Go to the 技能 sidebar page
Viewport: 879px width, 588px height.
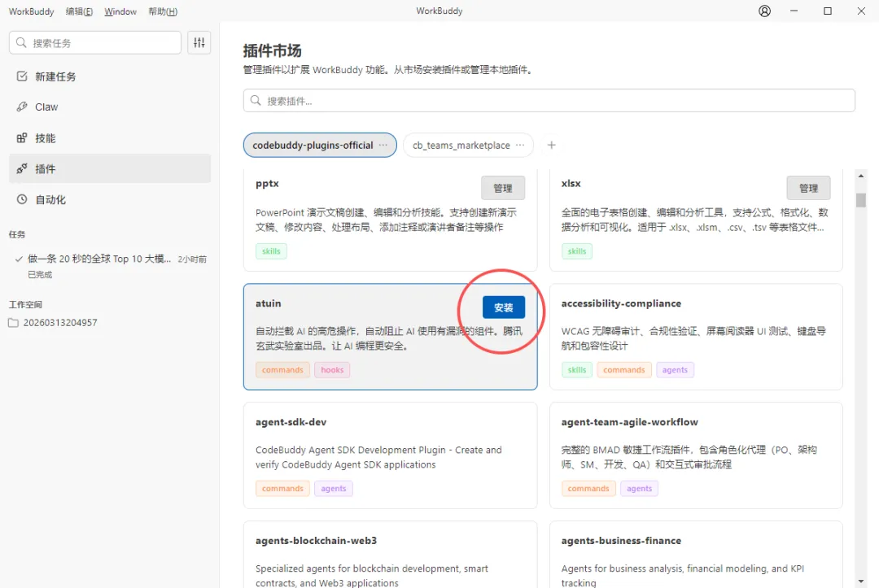[x=110, y=137]
